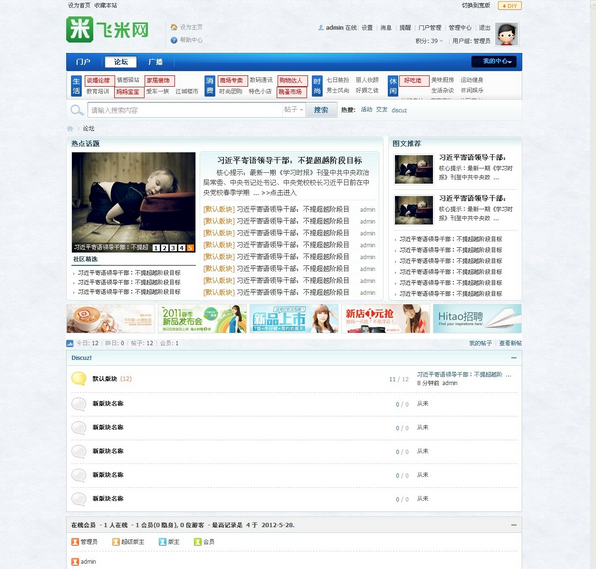Image resolution: width=596 pixels, height=569 pixels.
Task: Click the blue 消费 category block
Action: tap(210, 86)
